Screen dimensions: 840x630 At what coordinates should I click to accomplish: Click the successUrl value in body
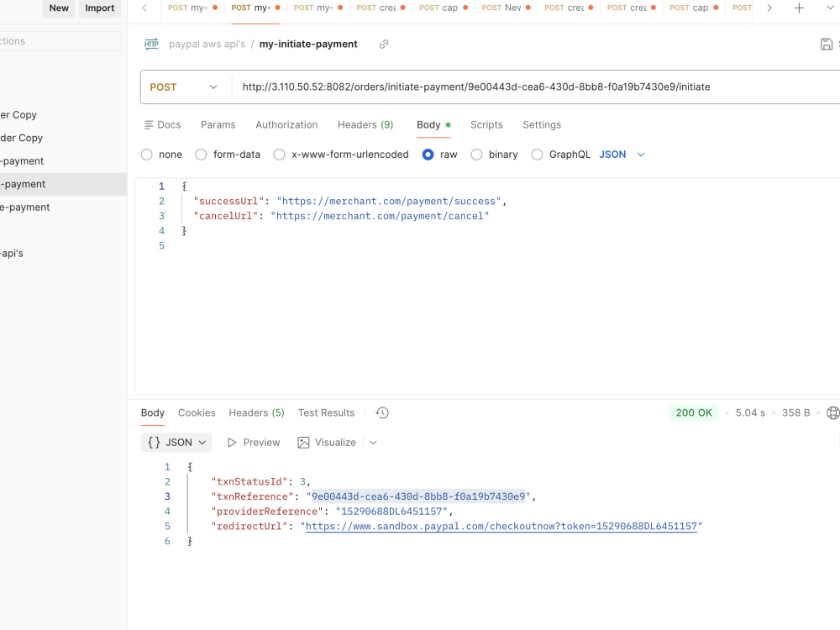[389, 202]
